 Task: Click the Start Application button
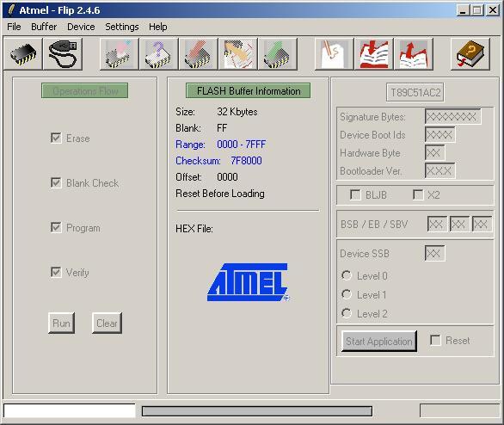pyautogui.click(x=379, y=341)
